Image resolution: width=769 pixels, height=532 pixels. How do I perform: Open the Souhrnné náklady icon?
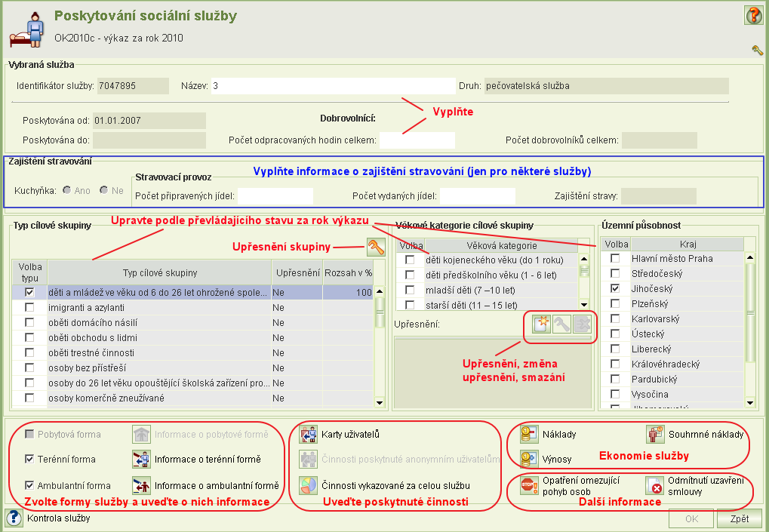coord(655,435)
